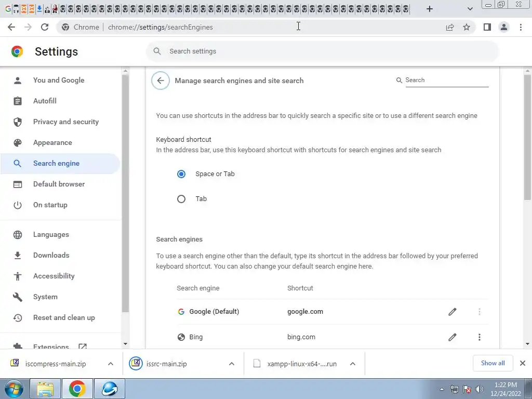Focus the search engines Search field
The width and height of the screenshot is (532, 399).
click(x=446, y=81)
